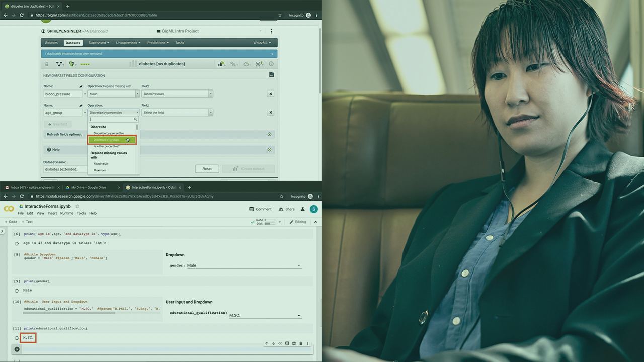The image size is (644, 362).
Task: Delete the selected cell using trash icon
Action: point(301,343)
